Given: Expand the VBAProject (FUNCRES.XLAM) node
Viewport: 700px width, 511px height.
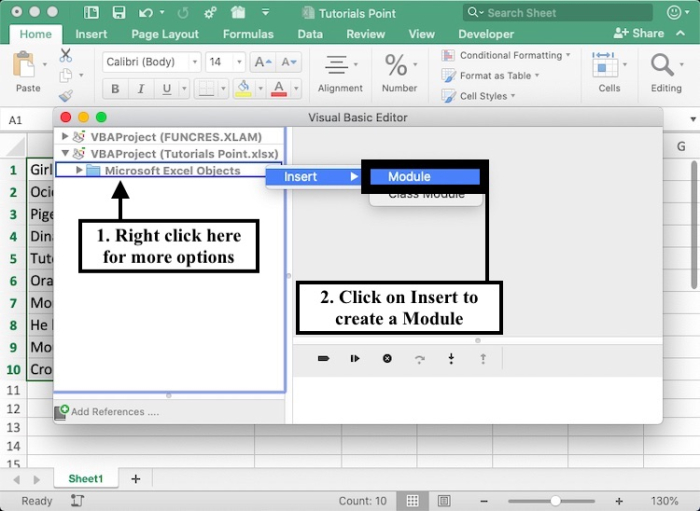Looking at the screenshot, I should [65, 136].
